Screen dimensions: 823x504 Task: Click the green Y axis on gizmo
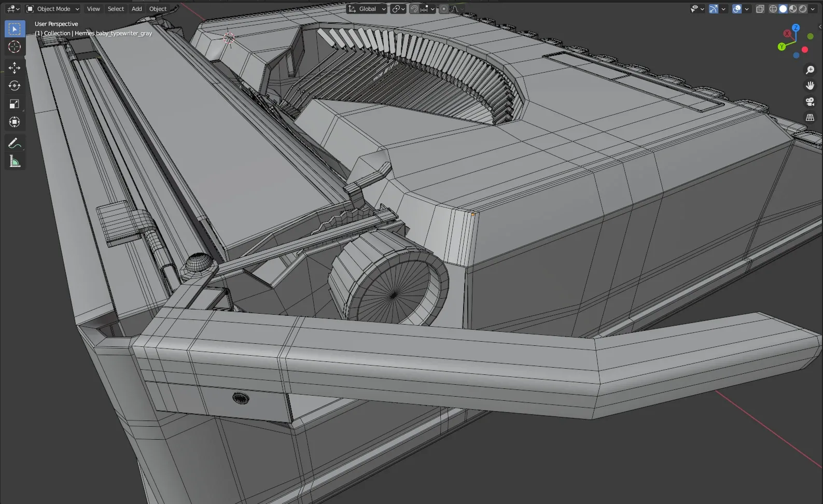(x=782, y=47)
